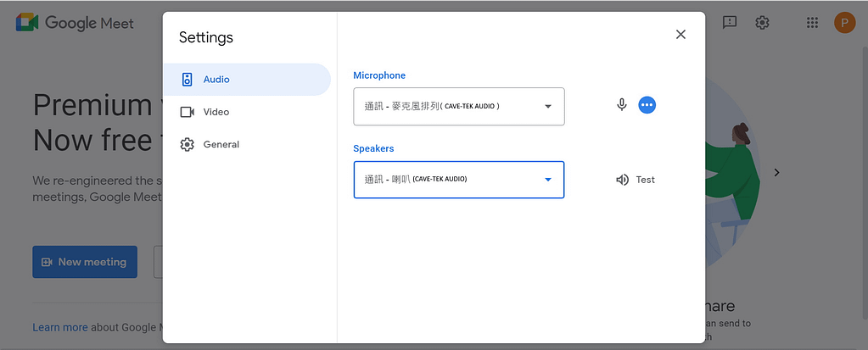
Task: Expand the Speakers dropdown arrow
Action: pos(548,180)
